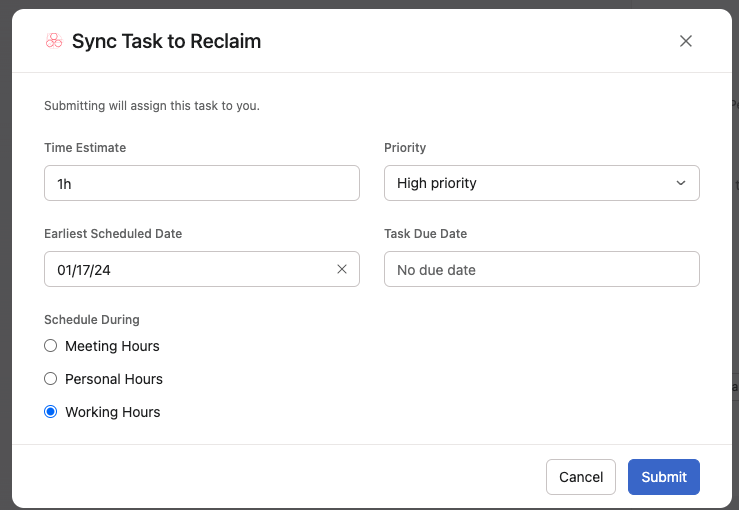Click the Cancel button
This screenshot has width=739, height=510.
coord(581,477)
